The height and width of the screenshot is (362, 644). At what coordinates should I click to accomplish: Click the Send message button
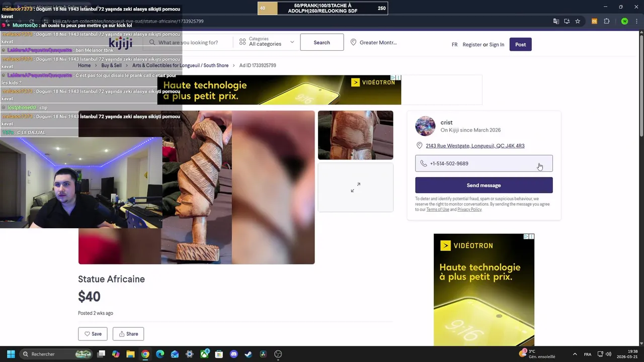click(x=484, y=186)
